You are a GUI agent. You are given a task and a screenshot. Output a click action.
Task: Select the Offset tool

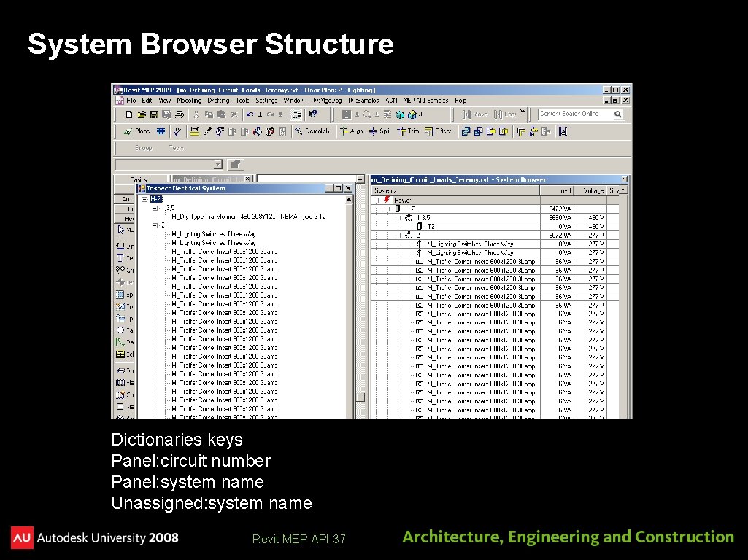pos(438,131)
